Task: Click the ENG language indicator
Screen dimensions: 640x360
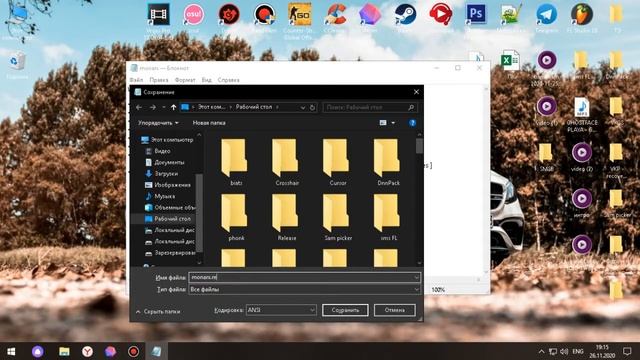Action: coord(578,351)
